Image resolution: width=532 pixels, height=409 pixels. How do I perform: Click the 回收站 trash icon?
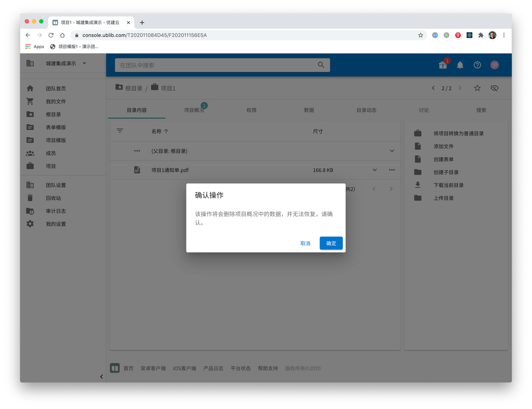[30, 198]
